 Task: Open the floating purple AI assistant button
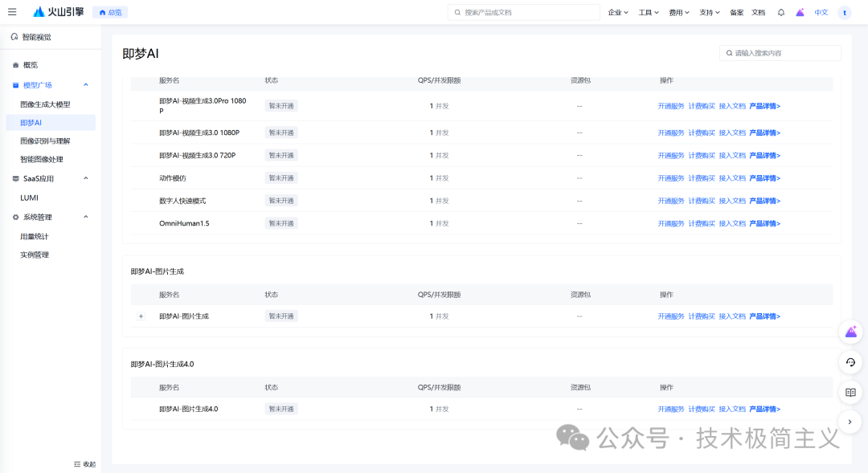(x=851, y=332)
